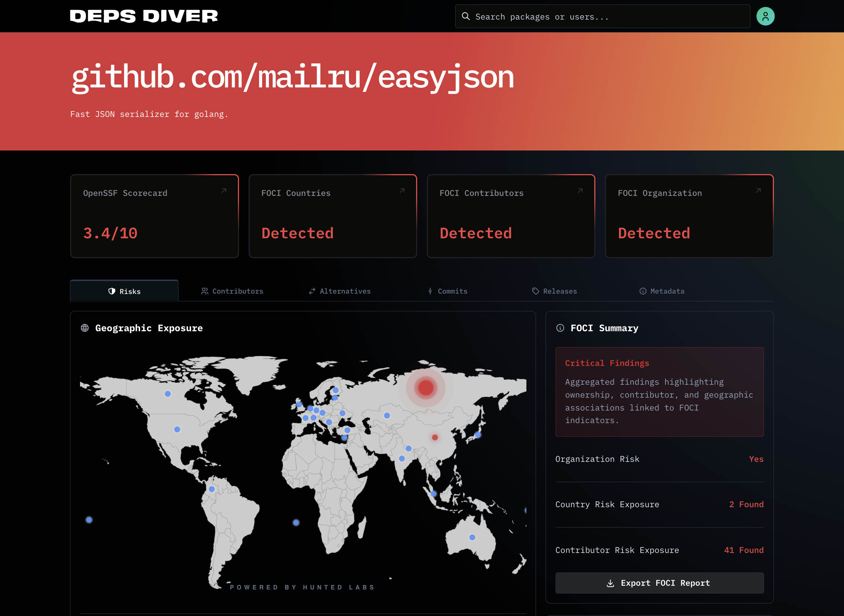Open OpenSSF Scorecard arrow icon
This screenshot has height=616, width=844.
point(224,191)
